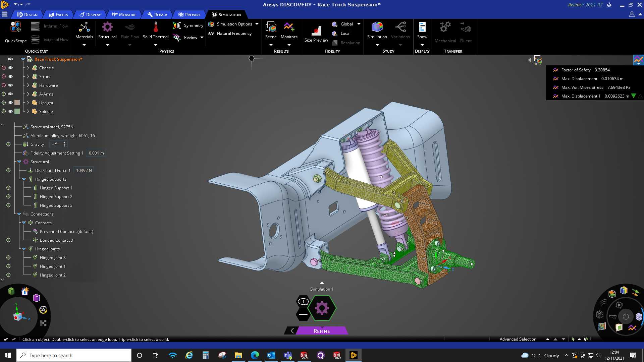Toggle visibility of Chassis component
Viewport: 644px width, 362px height.
click(x=10, y=68)
